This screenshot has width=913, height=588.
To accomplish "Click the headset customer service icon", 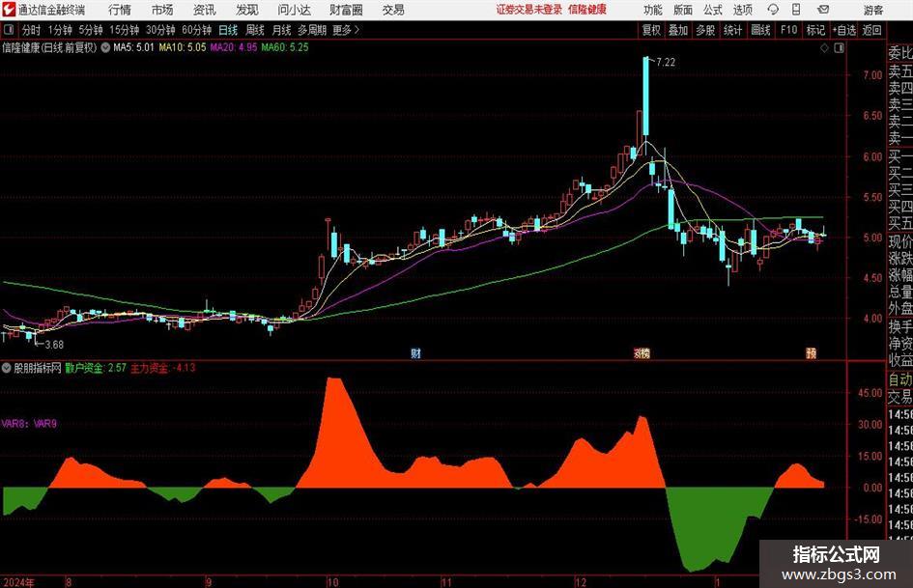I will point(773,10).
